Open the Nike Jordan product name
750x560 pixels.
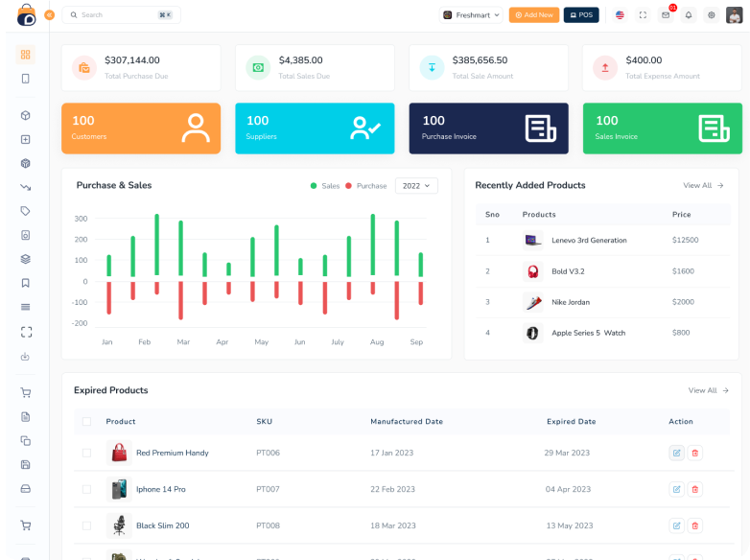571,302
